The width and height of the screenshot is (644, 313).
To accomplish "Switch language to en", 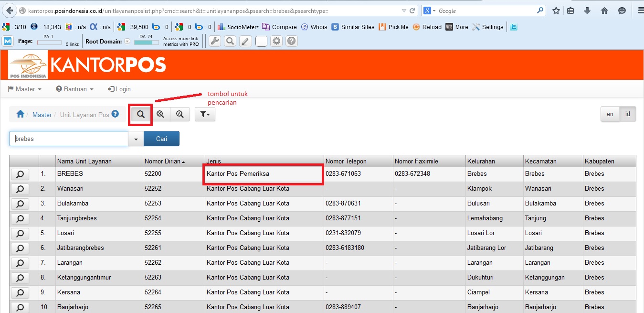I will (610, 114).
